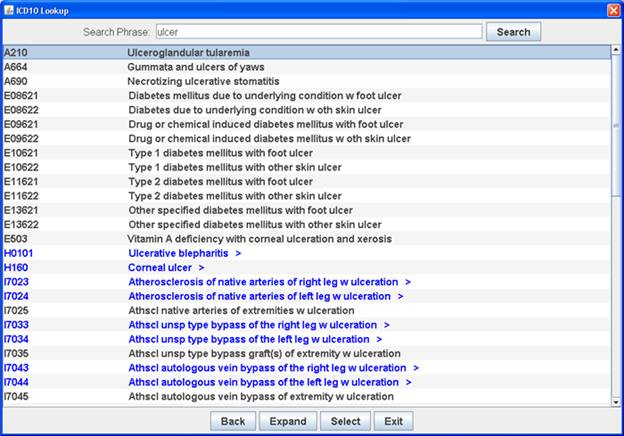Focus the Search Phrase input field
The height and width of the screenshot is (436, 624).
pyautogui.click(x=319, y=32)
